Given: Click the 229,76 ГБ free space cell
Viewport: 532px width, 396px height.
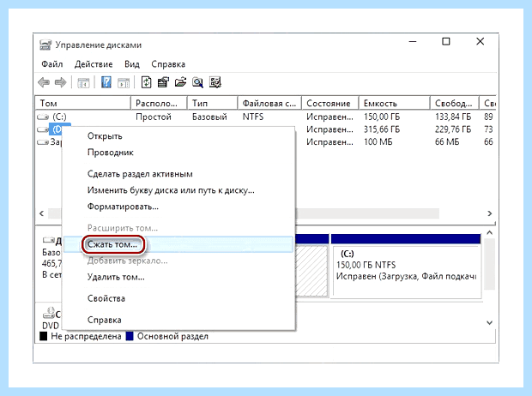Looking at the screenshot, I should pos(453,129).
